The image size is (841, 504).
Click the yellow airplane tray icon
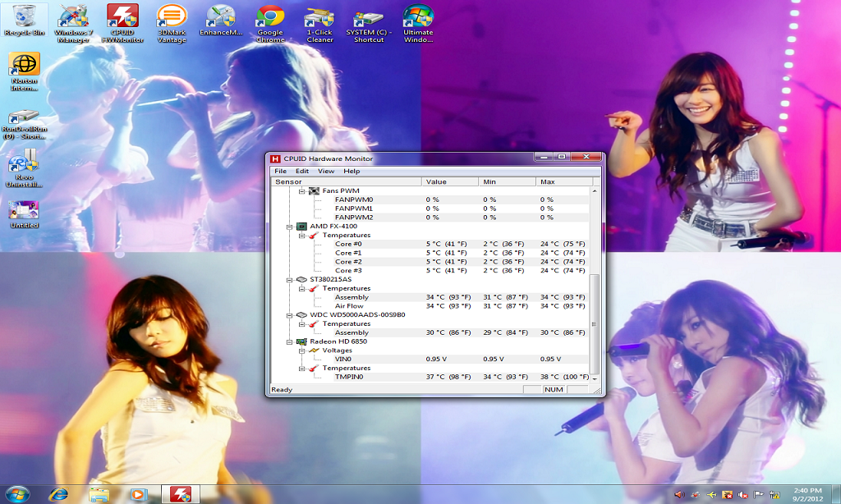tap(711, 495)
